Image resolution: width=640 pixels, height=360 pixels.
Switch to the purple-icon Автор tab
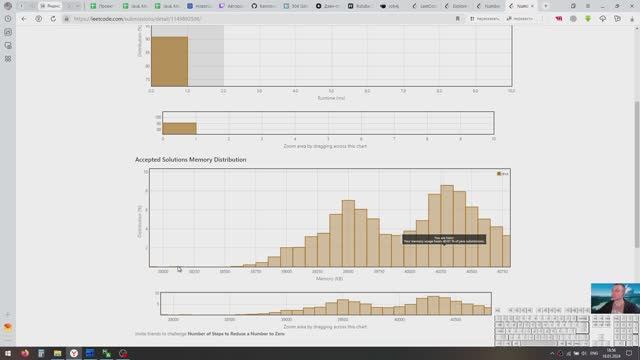point(231,6)
